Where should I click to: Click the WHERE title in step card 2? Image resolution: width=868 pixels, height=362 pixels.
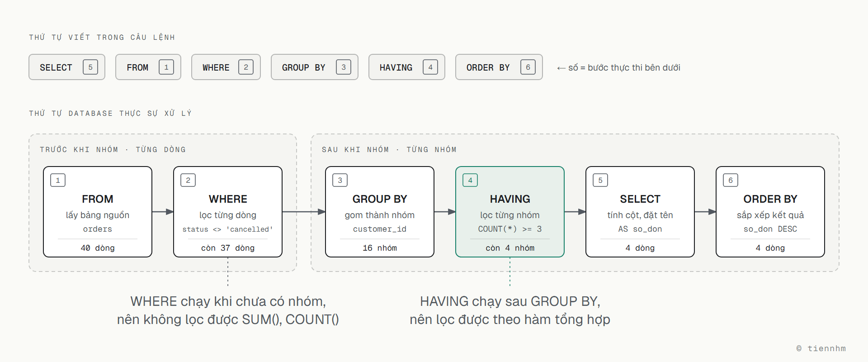click(x=228, y=199)
